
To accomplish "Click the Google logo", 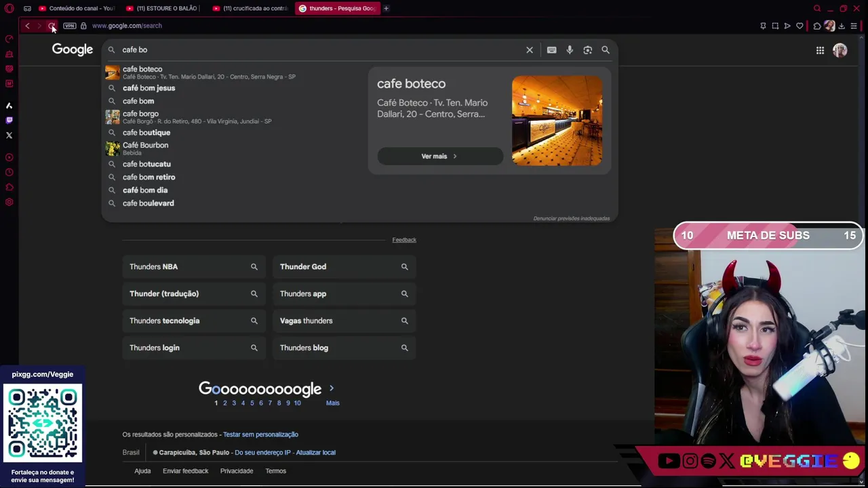I will (73, 50).
